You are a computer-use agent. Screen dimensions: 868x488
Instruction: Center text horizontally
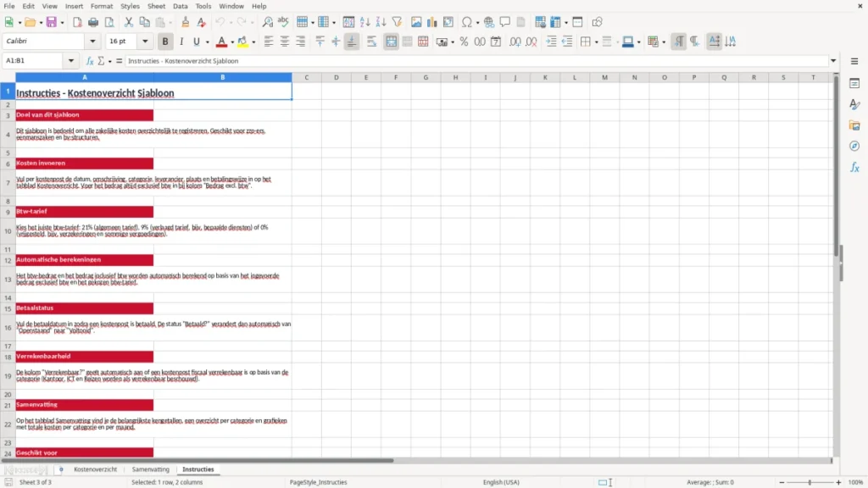(x=285, y=42)
